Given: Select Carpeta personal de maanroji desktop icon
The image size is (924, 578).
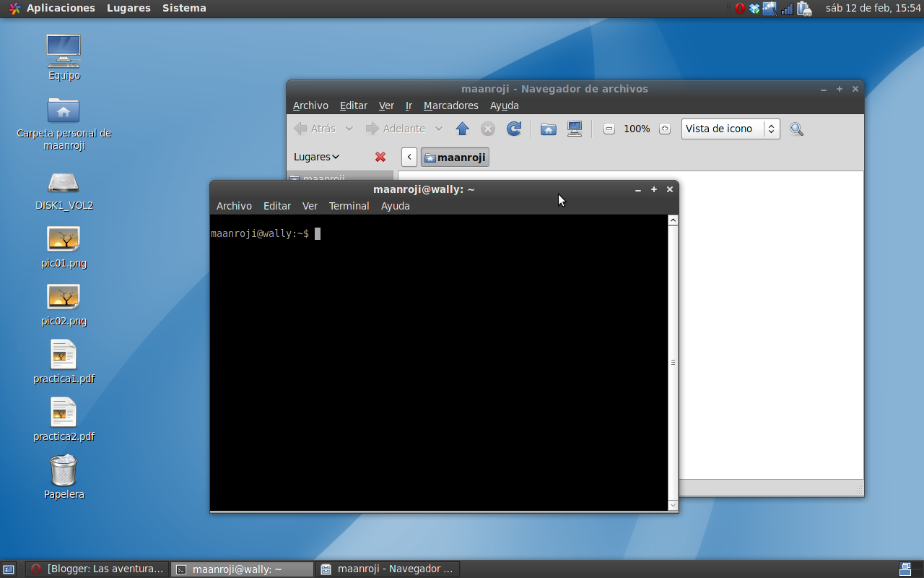Looking at the screenshot, I should click(64, 124).
